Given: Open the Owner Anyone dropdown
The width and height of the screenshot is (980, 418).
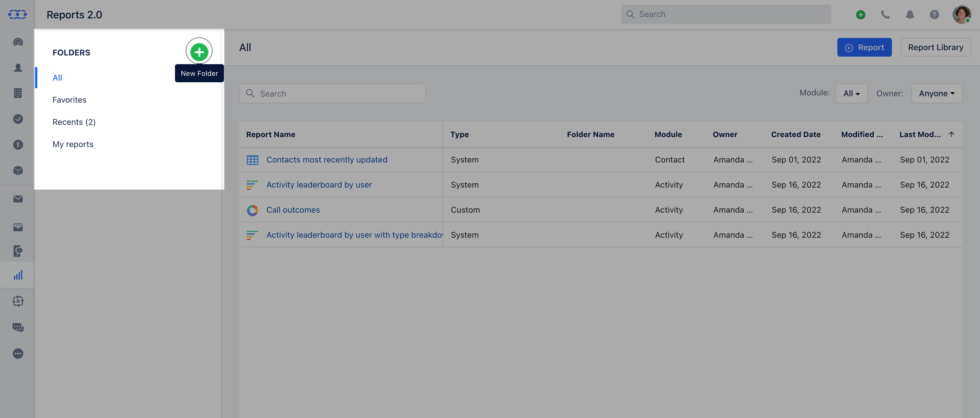Looking at the screenshot, I should tap(937, 94).
